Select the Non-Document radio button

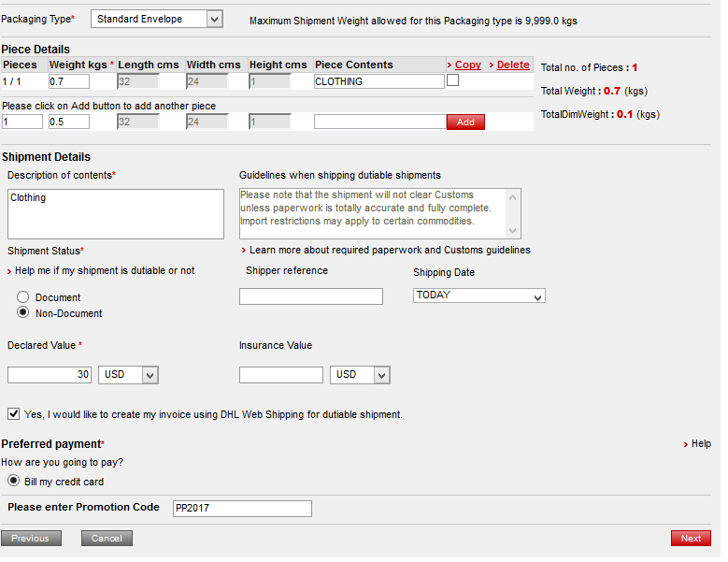coord(23,313)
